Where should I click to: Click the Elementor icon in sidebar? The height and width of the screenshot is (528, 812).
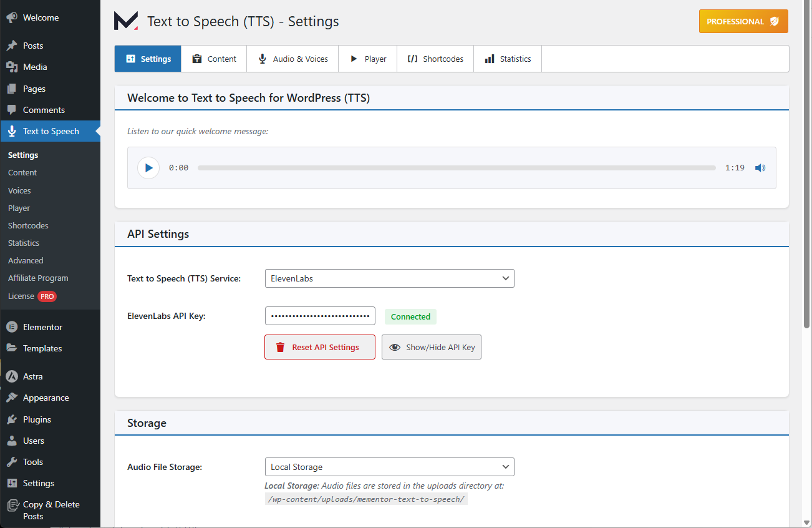(11, 327)
